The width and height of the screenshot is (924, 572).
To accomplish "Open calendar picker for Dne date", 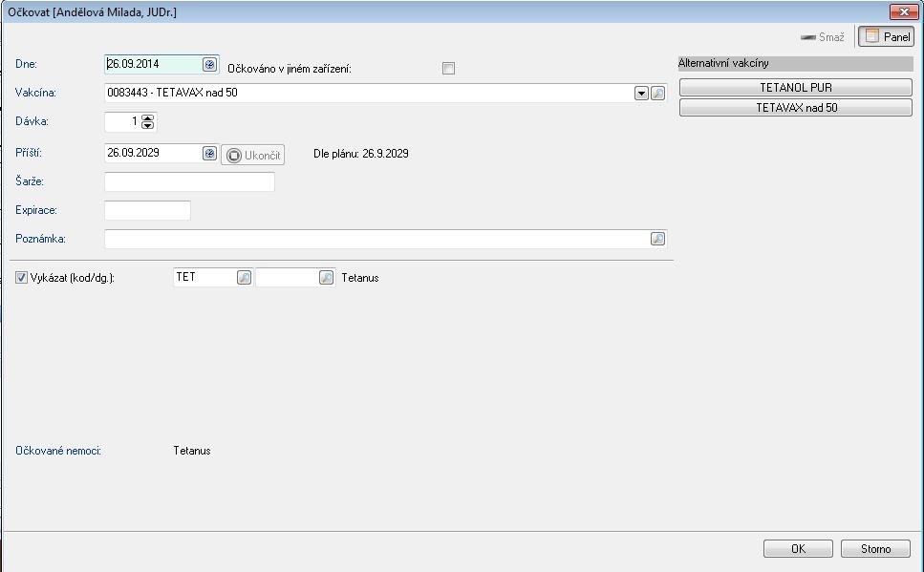I will [x=210, y=64].
